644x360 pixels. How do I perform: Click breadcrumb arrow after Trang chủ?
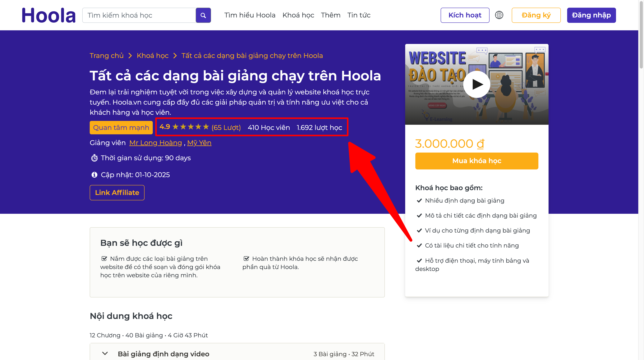coord(130,56)
